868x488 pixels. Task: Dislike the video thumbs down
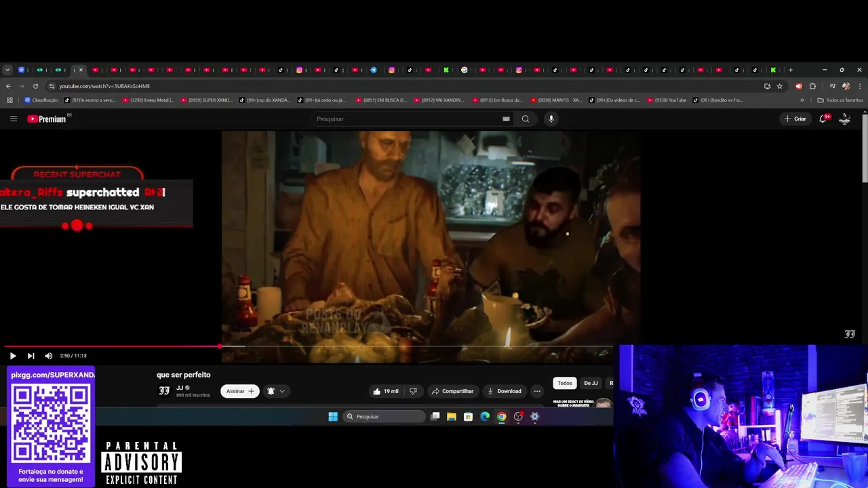[414, 391]
